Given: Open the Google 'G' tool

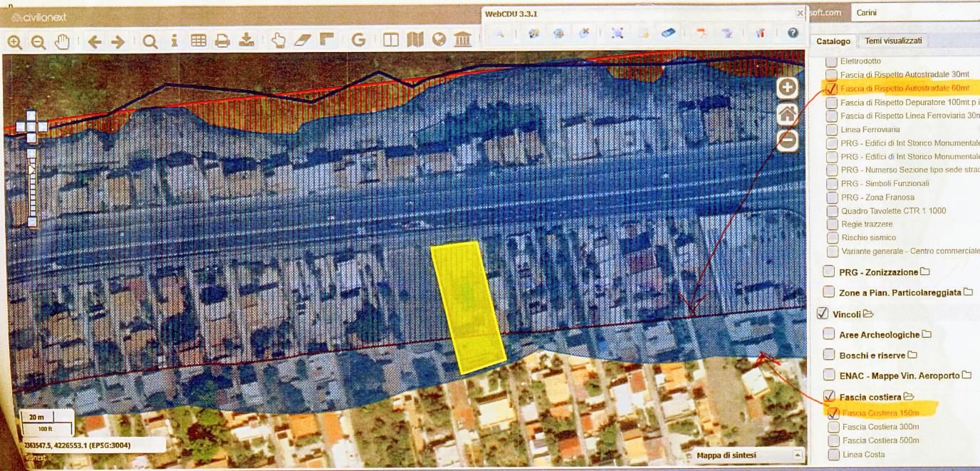Looking at the screenshot, I should (358, 40).
